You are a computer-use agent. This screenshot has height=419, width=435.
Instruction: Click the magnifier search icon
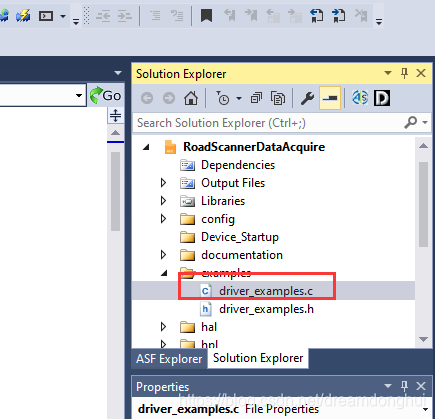411,122
